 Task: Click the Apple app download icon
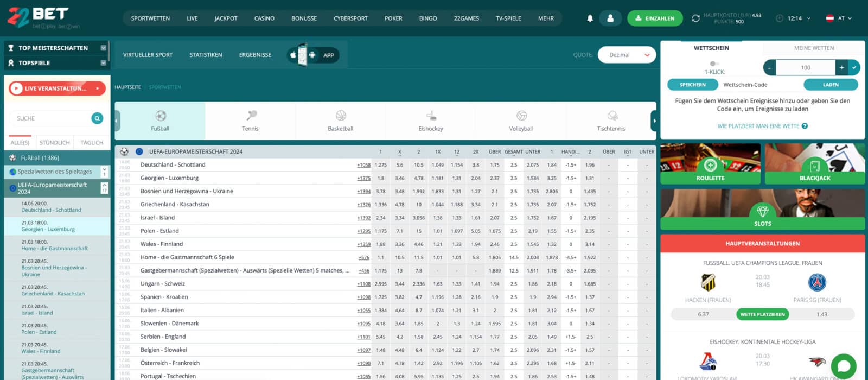pos(293,55)
